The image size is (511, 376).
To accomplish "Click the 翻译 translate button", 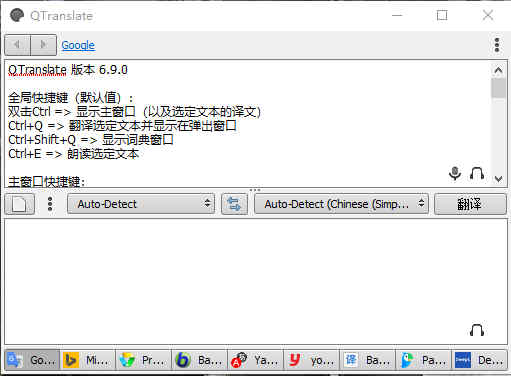I will point(470,204).
